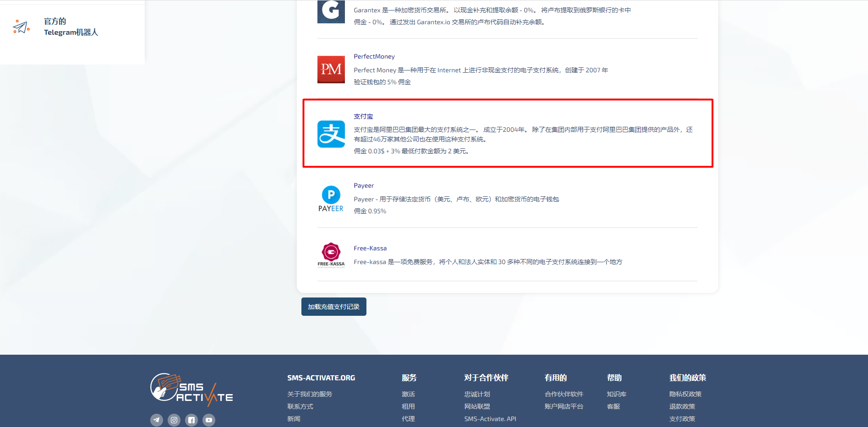Open 账户网店平台 footer link
The width and height of the screenshot is (868, 427).
click(x=564, y=406)
